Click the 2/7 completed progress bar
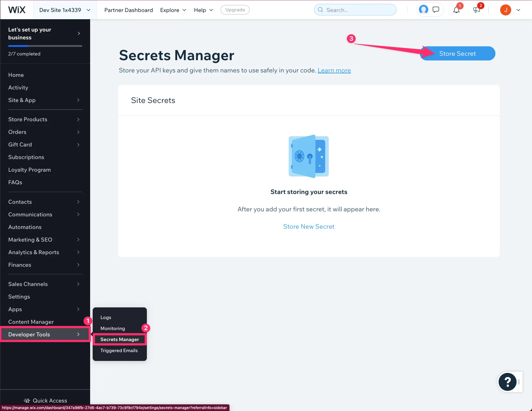The width and height of the screenshot is (532, 411). click(45, 46)
